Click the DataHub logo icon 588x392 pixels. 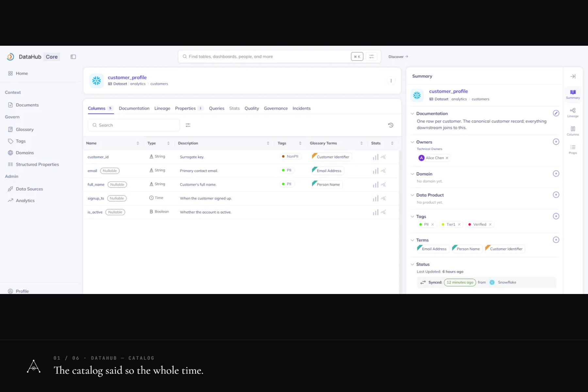coord(10,57)
